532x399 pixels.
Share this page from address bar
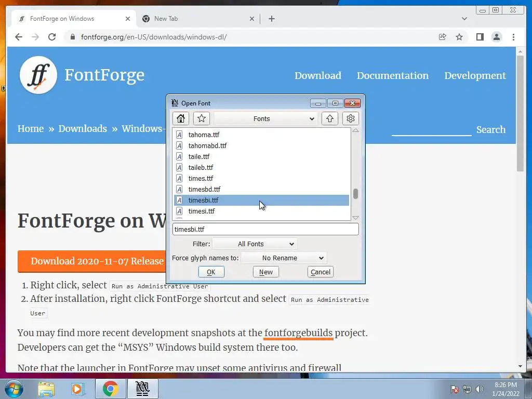pyautogui.click(x=442, y=37)
